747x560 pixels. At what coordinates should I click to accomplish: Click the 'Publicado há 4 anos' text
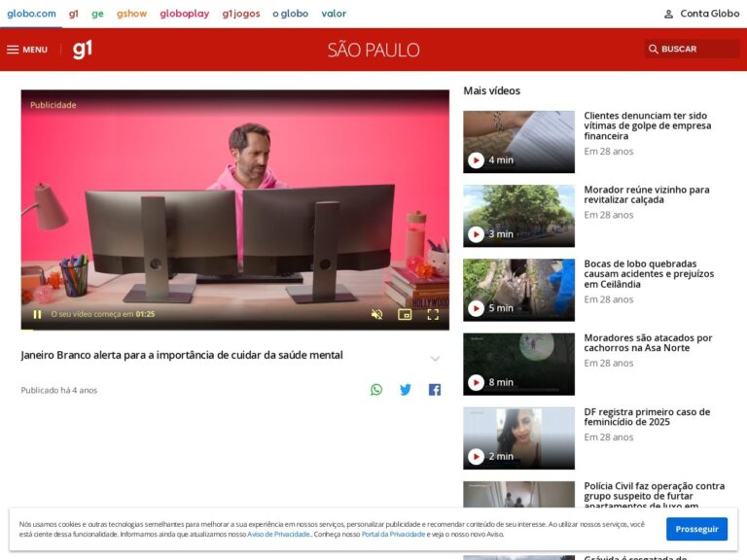click(59, 391)
